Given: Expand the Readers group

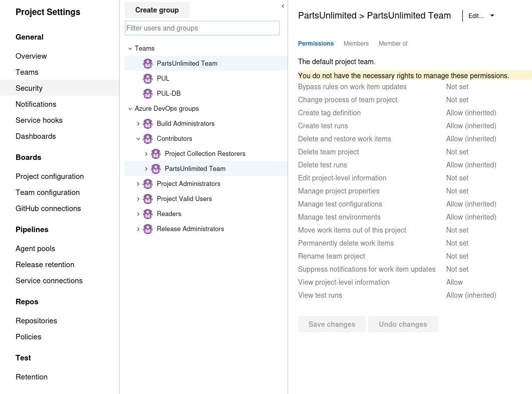Looking at the screenshot, I should click(x=138, y=214).
